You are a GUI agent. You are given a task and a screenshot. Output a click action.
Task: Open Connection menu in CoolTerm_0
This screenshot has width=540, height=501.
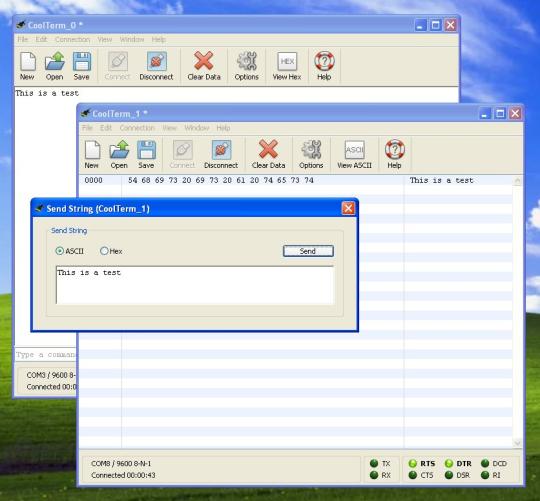click(73, 40)
